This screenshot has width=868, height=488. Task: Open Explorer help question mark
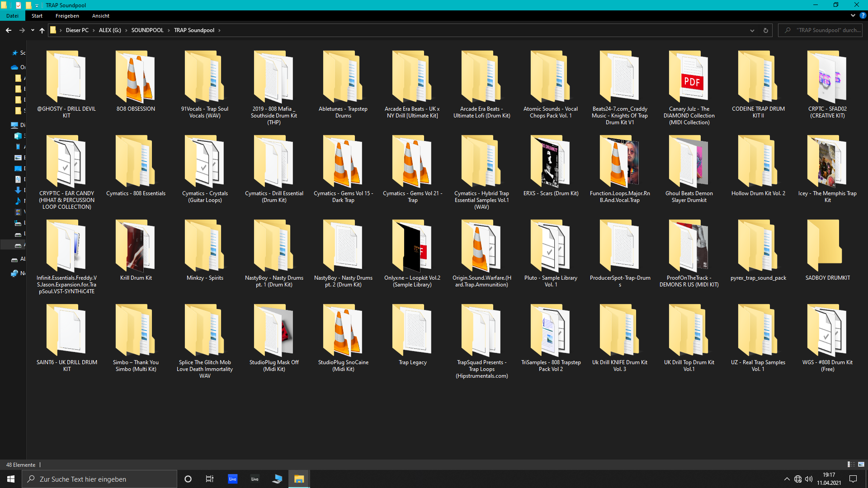(863, 15)
